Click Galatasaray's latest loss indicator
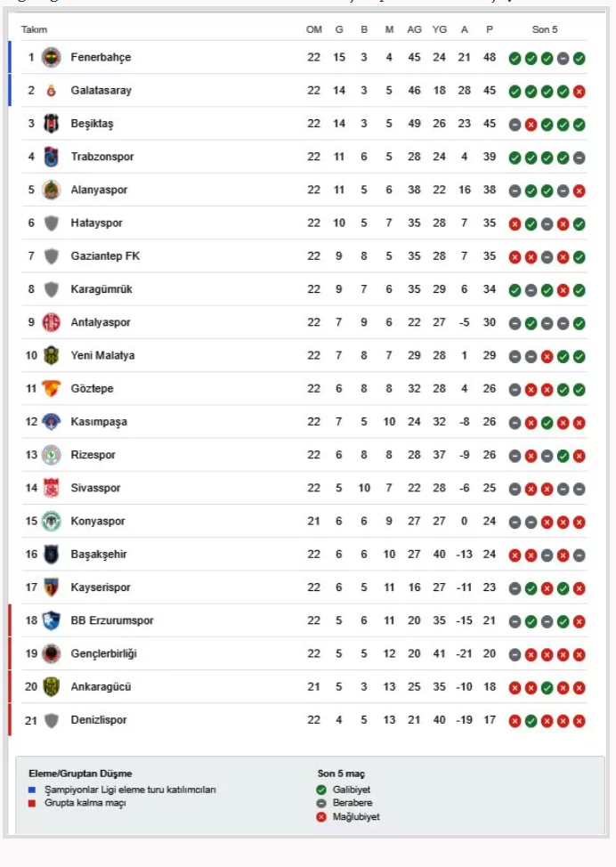Screen dimensions: 616x867 (580, 92)
